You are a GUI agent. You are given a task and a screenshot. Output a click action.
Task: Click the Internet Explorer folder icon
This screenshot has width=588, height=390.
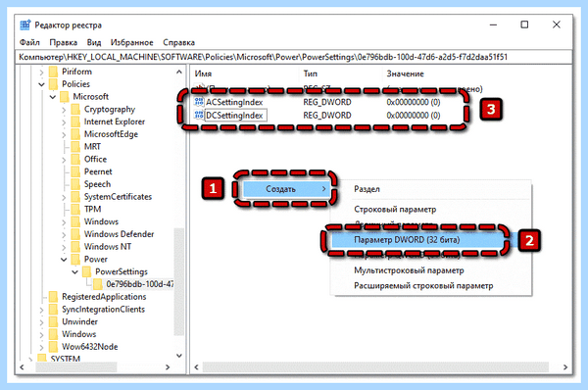click(x=75, y=122)
